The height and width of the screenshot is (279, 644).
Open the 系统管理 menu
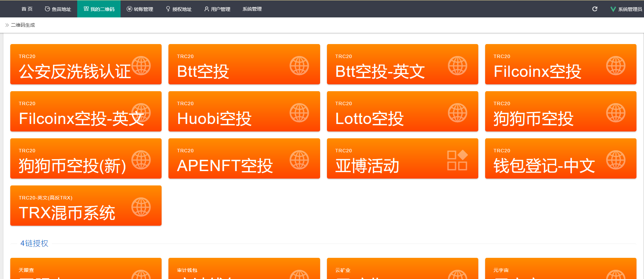pos(252,9)
